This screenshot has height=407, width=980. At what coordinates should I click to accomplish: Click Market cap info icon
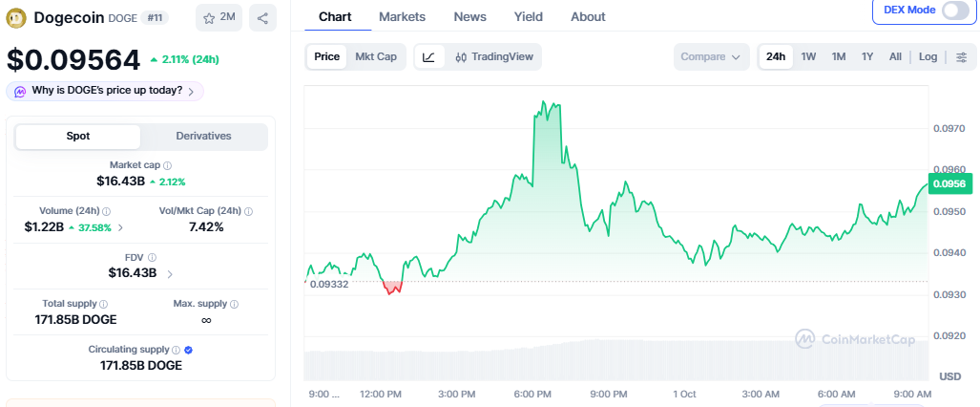click(168, 166)
